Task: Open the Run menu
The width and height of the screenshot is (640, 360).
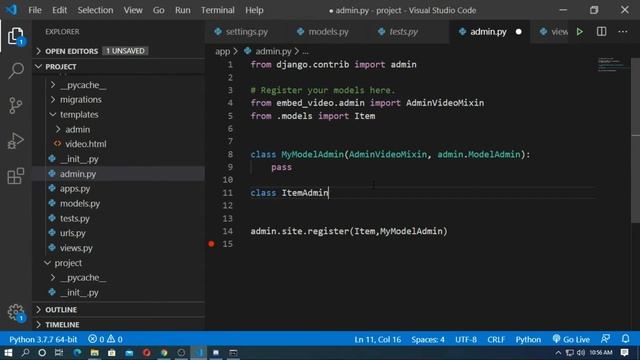Action: point(182,10)
